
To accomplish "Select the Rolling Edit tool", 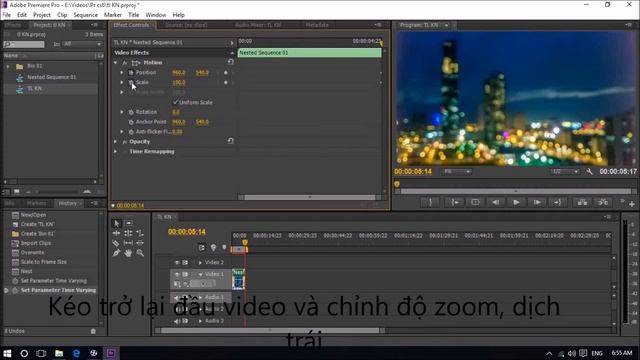I will [128, 233].
